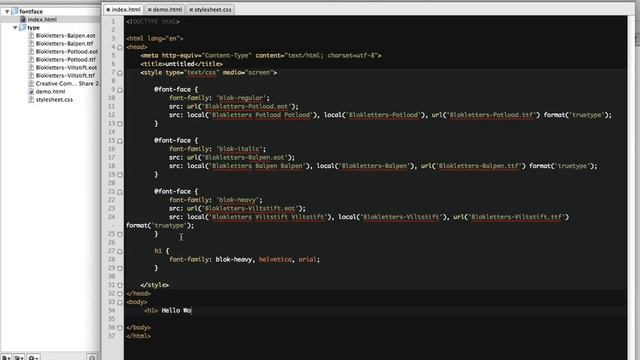Viewport: 640px width, 360px height.
Task: Switch to the stylesheet.css tab
Action: tap(210, 9)
